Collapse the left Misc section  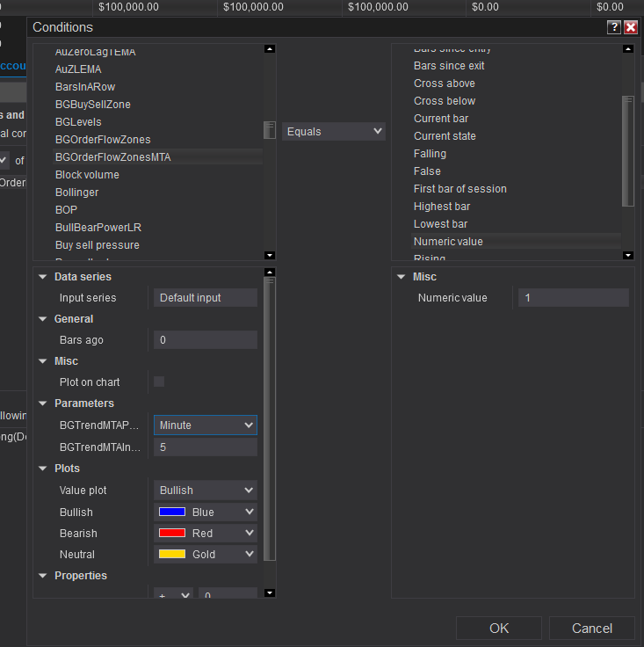click(x=42, y=361)
